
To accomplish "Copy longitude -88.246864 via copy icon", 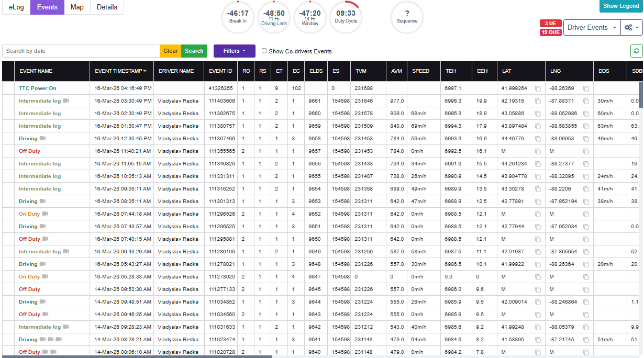I will coord(586,302).
